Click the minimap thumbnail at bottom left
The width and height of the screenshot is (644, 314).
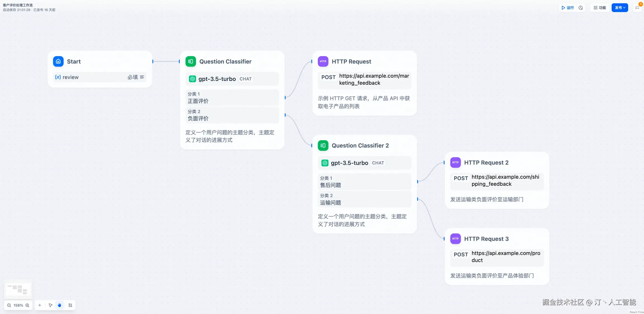[18, 289]
